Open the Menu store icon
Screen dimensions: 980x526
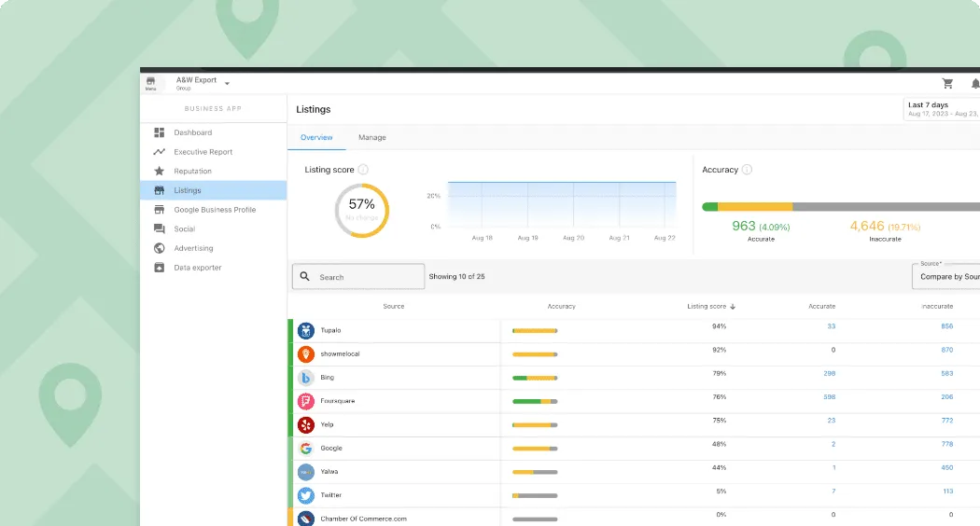point(150,83)
